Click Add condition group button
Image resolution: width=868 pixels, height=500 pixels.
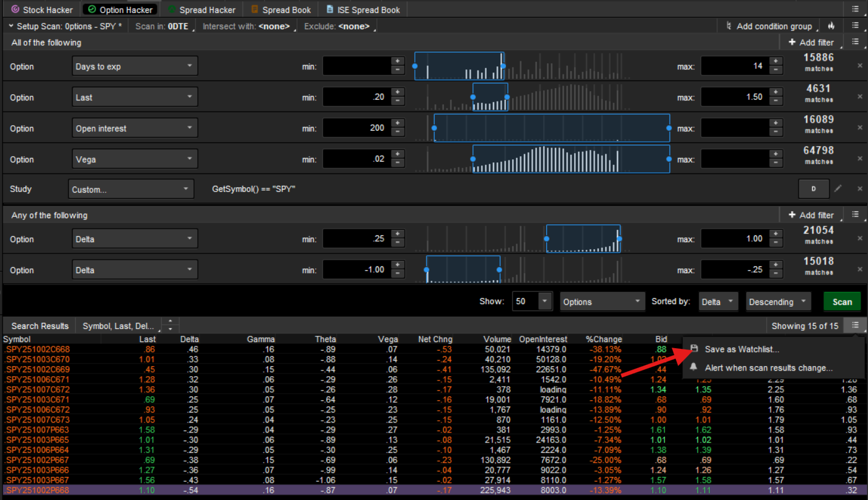(x=768, y=26)
